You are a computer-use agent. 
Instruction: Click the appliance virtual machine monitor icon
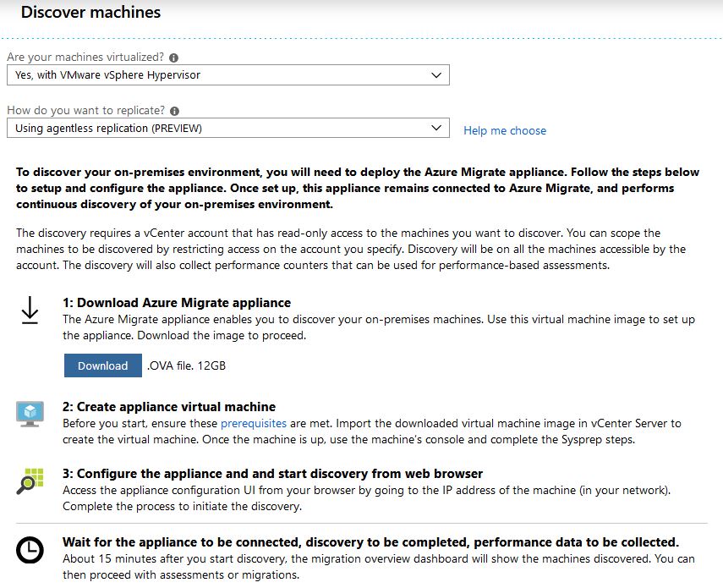click(30, 414)
